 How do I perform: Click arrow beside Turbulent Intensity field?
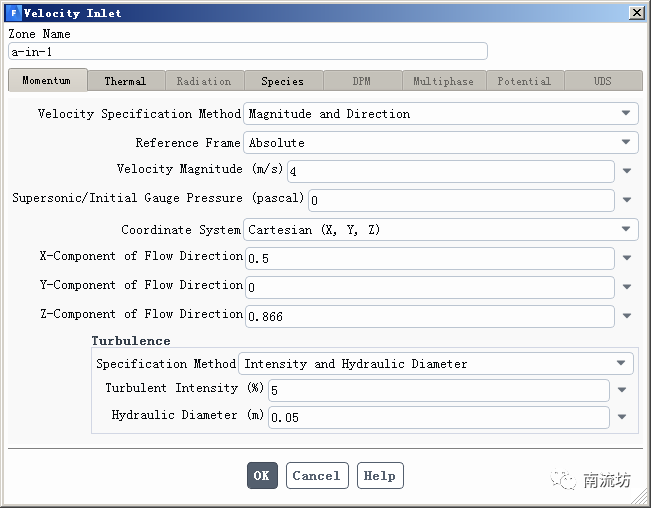coord(622,391)
